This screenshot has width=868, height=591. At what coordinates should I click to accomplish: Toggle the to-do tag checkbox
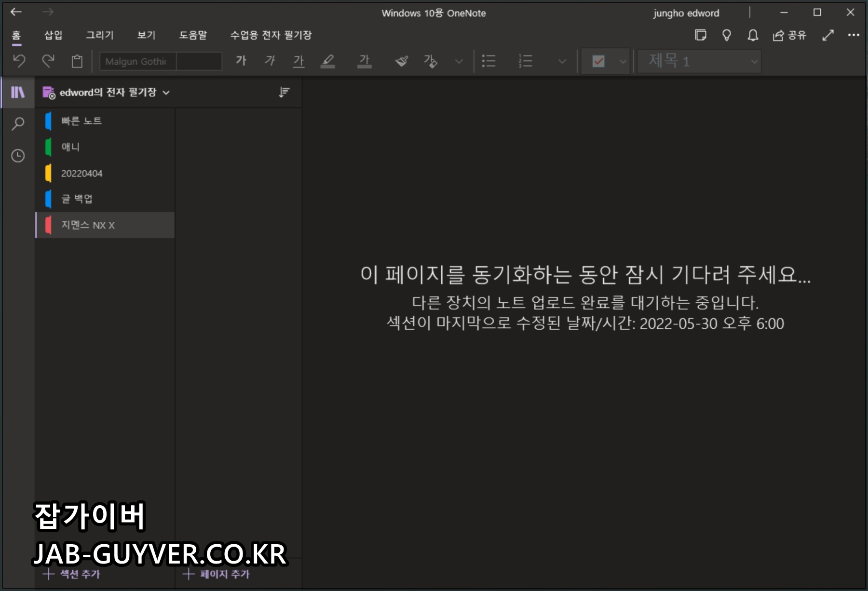click(x=598, y=61)
